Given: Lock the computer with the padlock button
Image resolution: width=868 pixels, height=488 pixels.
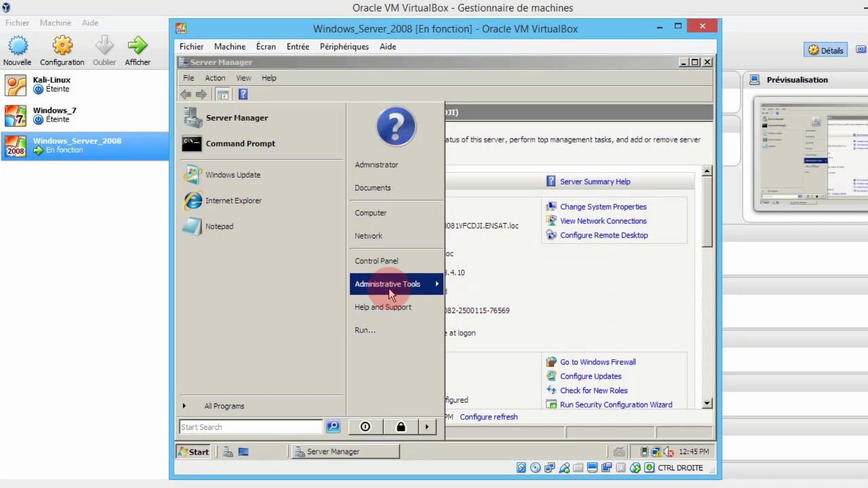Looking at the screenshot, I should 401,427.
